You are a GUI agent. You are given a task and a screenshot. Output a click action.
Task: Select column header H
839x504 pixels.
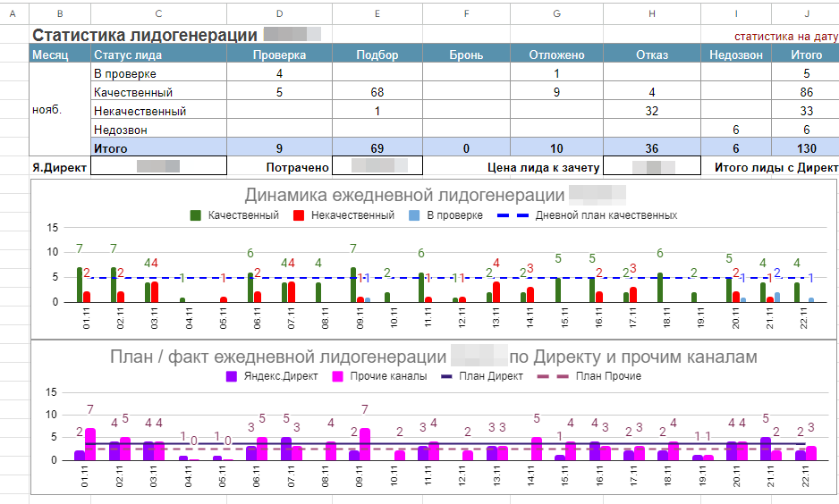point(652,13)
